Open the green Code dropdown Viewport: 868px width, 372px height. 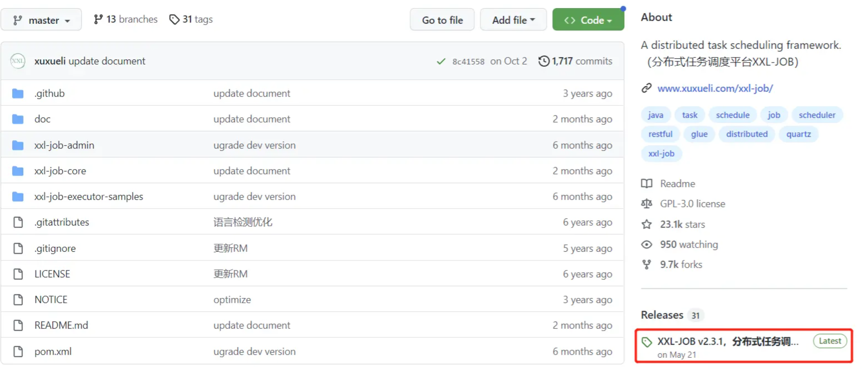coord(588,20)
